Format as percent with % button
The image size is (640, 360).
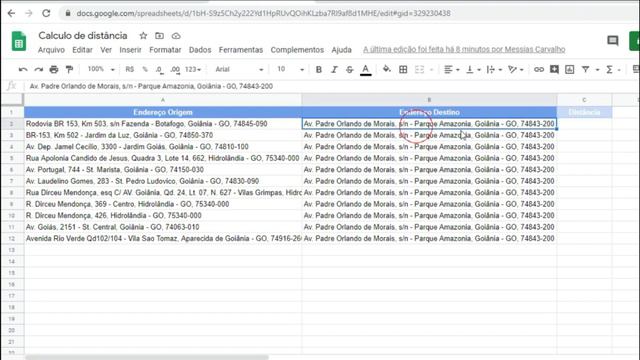pyautogui.click(x=145, y=69)
